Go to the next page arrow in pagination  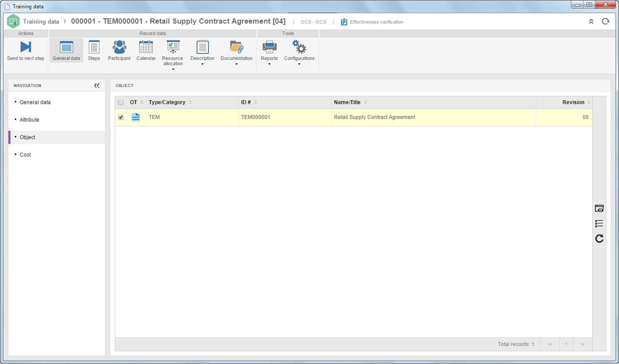click(583, 344)
